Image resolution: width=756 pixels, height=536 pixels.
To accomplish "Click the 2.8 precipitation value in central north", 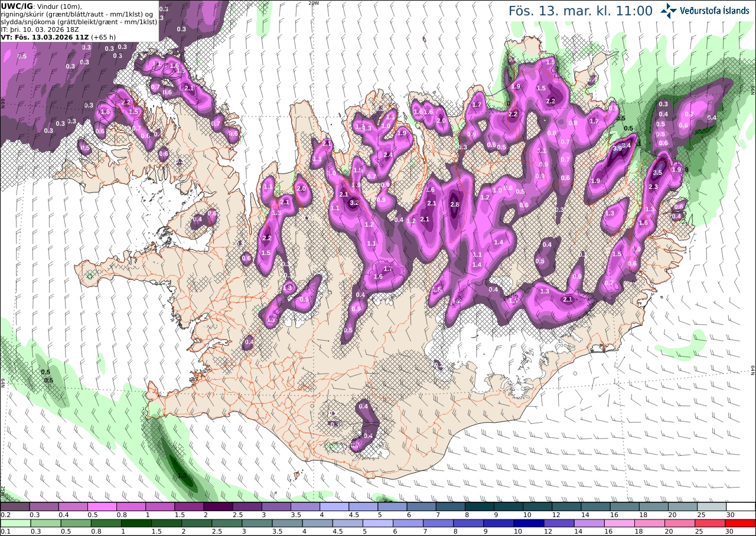I will [455, 204].
